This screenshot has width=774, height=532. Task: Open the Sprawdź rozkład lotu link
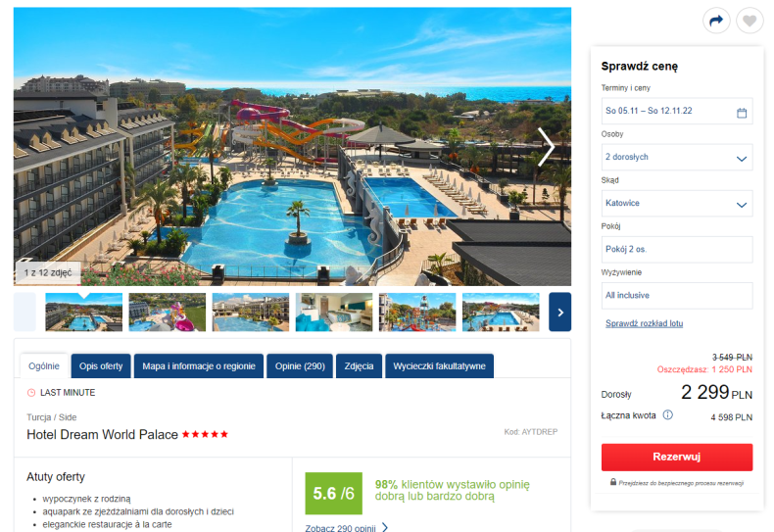tap(644, 323)
